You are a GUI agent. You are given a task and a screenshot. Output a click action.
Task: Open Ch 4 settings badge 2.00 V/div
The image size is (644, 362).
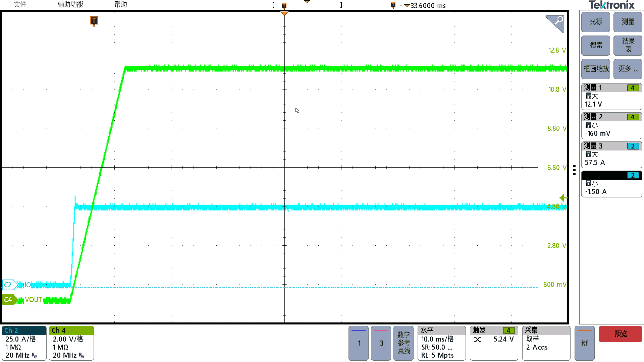pyautogui.click(x=71, y=343)
